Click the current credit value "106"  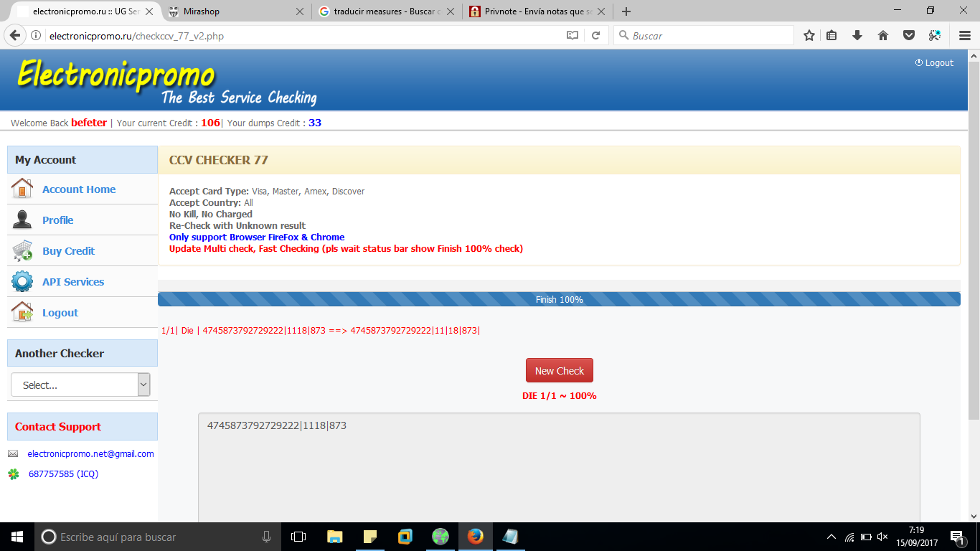(x=210, y=123)
